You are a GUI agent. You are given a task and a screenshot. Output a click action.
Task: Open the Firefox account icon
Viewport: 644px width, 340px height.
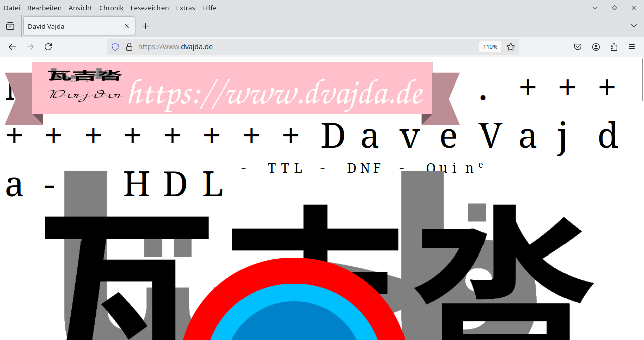pyautogui.click(x=596, y=46)
